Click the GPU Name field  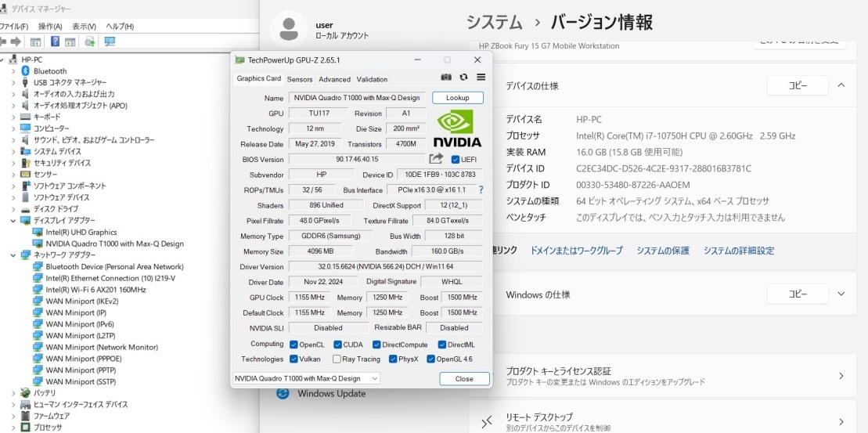357,97
